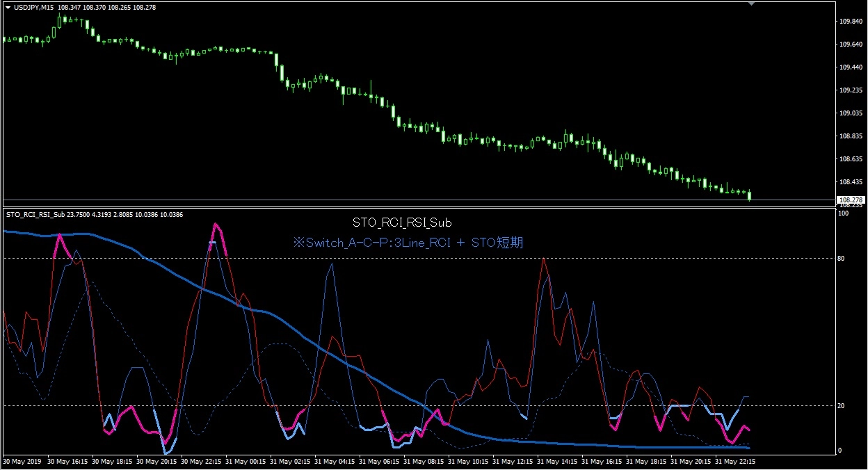
Task: Click the 108.835 price scale label
Action: (x=850, y=136)
